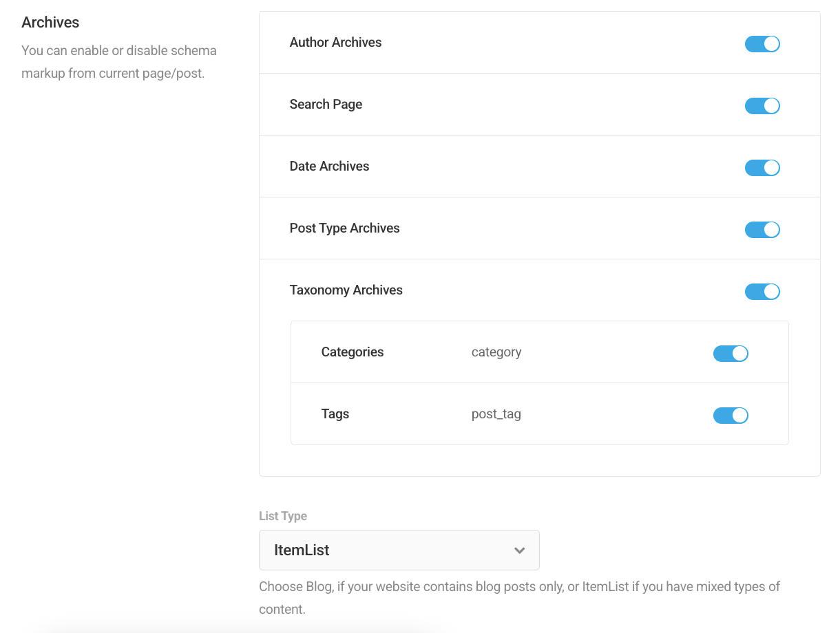The image size is (840, 633).
Task: Disable the Post Type Archives toggle
Action: [x=762, y=229]
